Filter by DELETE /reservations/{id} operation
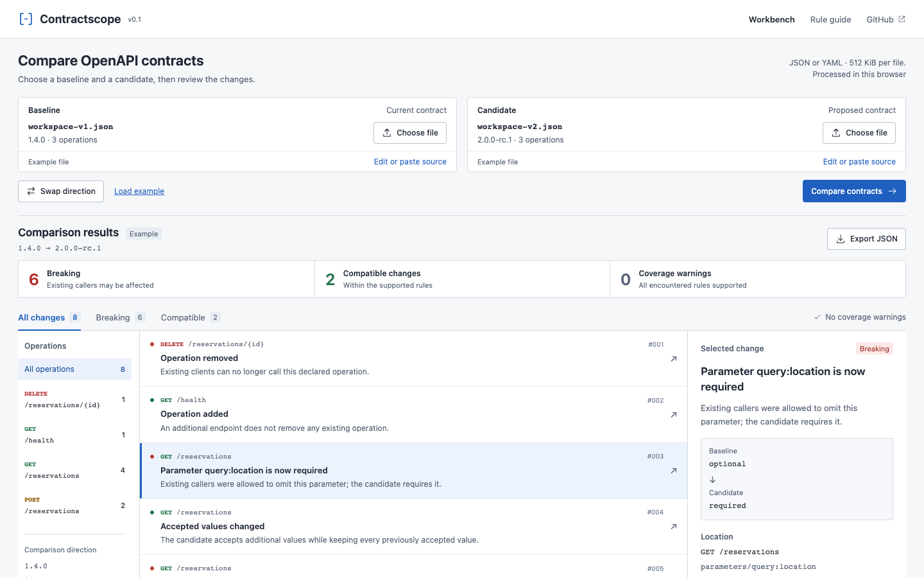Screen dimensions: 924x578 74,399
